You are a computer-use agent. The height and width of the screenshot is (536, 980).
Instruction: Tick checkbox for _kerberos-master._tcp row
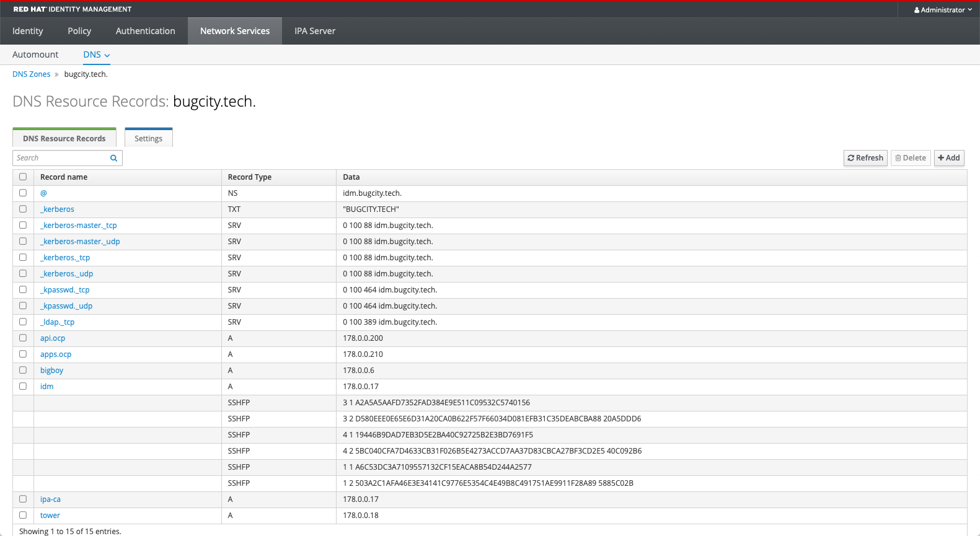click(23, 225)
